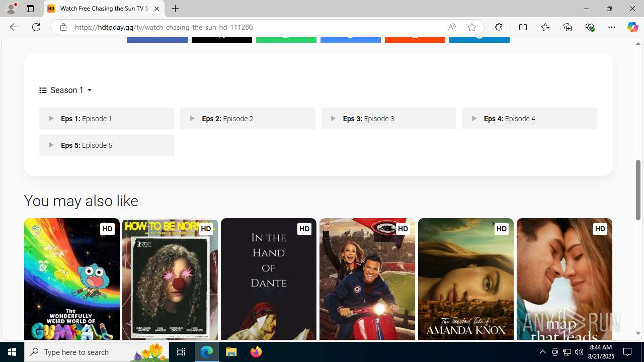Click the vertical scrollbar thumb

click(x=638, y=190)
